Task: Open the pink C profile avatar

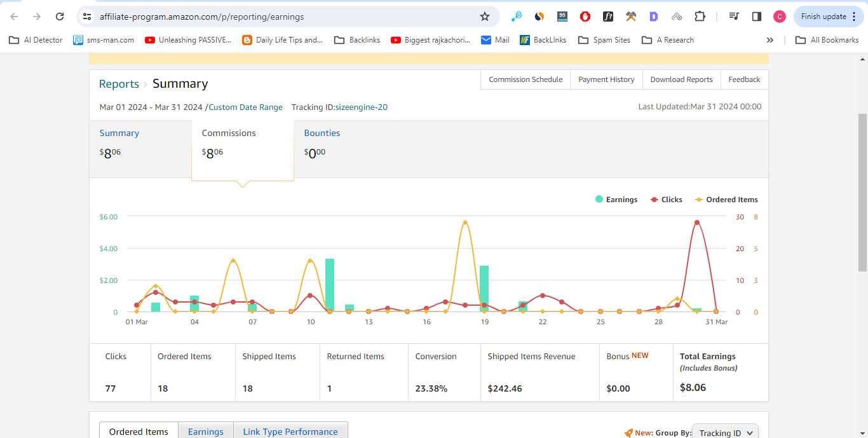Action: (780, 17)
